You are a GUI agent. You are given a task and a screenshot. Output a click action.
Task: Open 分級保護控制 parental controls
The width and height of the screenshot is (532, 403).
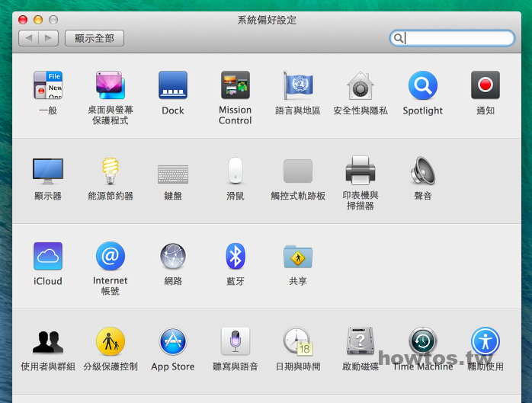111,341
